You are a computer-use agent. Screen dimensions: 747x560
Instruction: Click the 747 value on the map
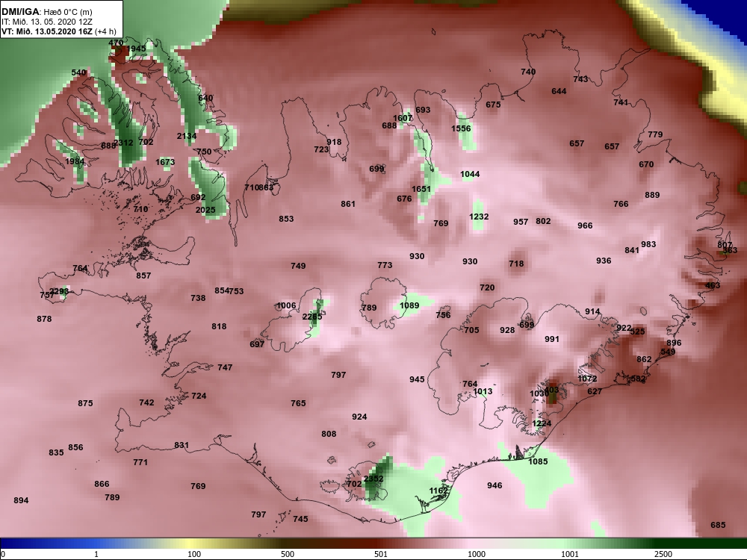click(225, 367)
